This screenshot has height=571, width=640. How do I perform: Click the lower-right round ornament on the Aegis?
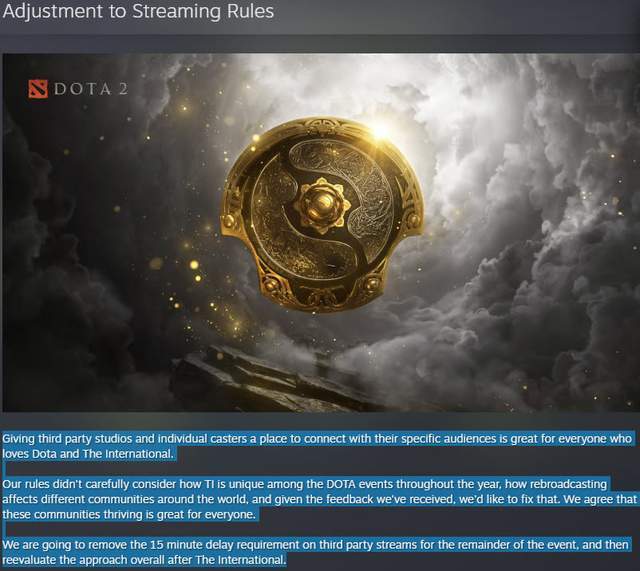coord(372,283)
